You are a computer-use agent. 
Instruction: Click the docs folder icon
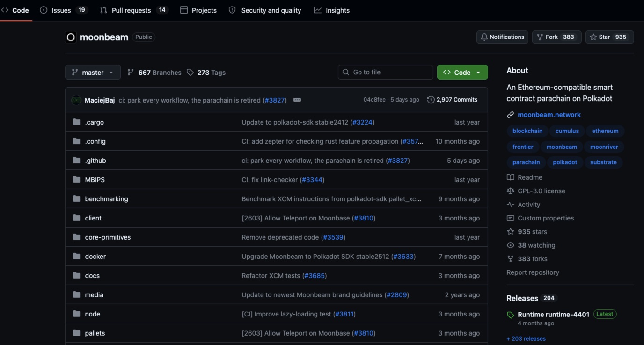tap(77, 276)
